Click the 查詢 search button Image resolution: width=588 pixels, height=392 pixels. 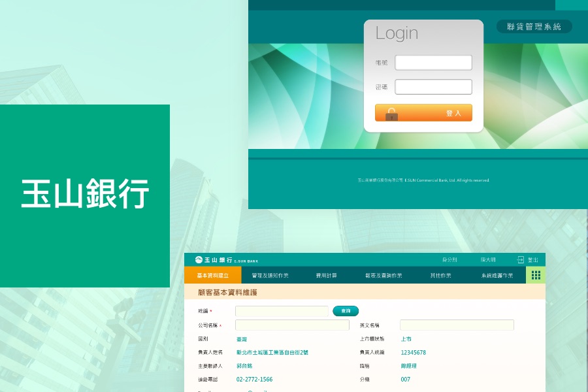[346, 311]
